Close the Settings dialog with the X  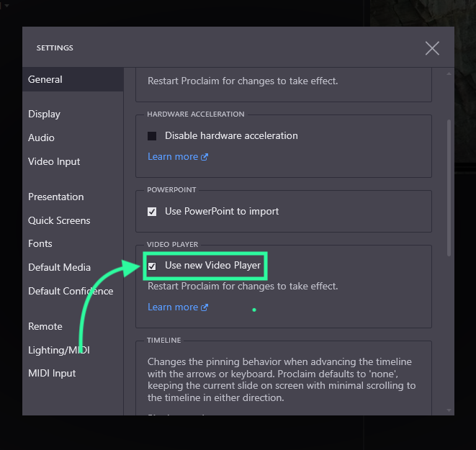click(x=432, y=48)
